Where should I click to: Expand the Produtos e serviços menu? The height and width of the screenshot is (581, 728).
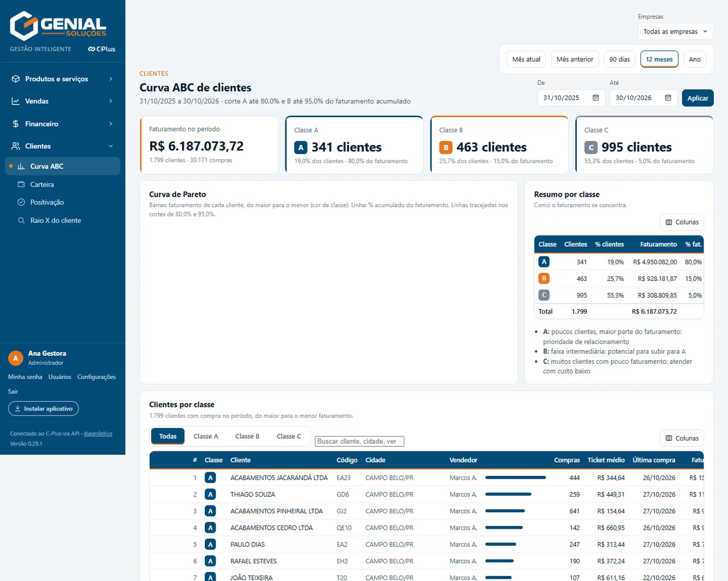pyautogui.click(x=63, y=79)
